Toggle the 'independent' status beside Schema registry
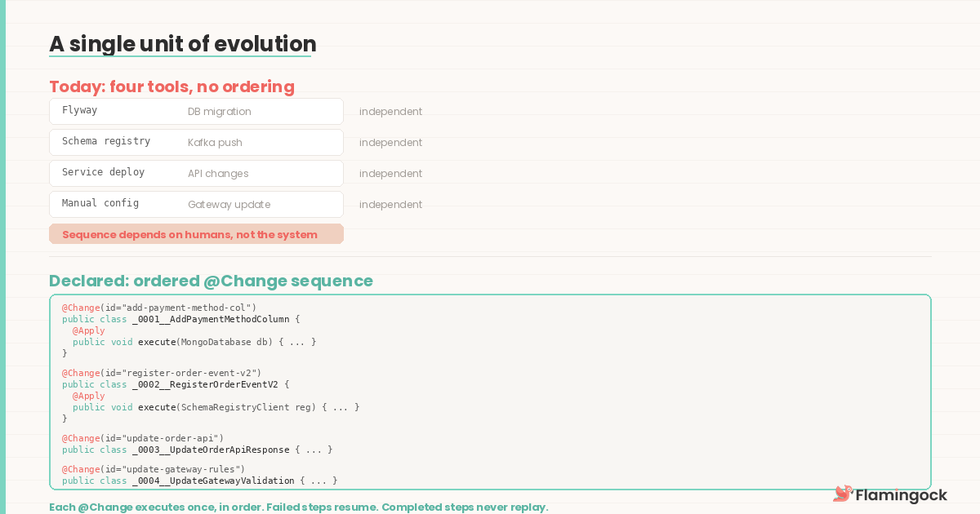Image resolution: width=980 pixels, height=514 pixels. tap(390, 142)
